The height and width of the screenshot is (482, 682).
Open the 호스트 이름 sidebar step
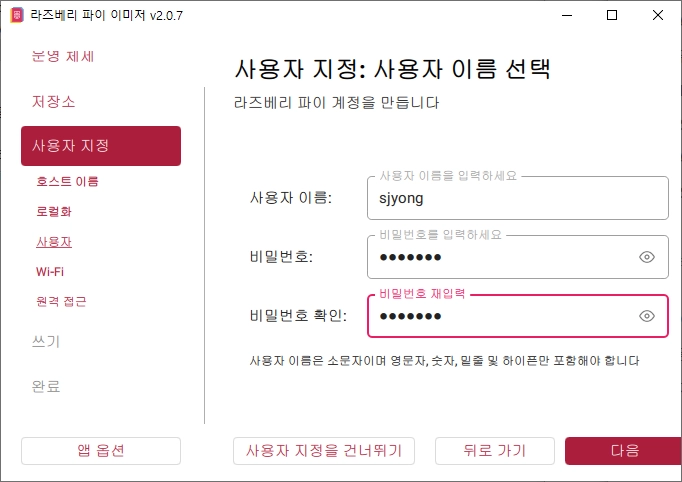tap(67, 181)
